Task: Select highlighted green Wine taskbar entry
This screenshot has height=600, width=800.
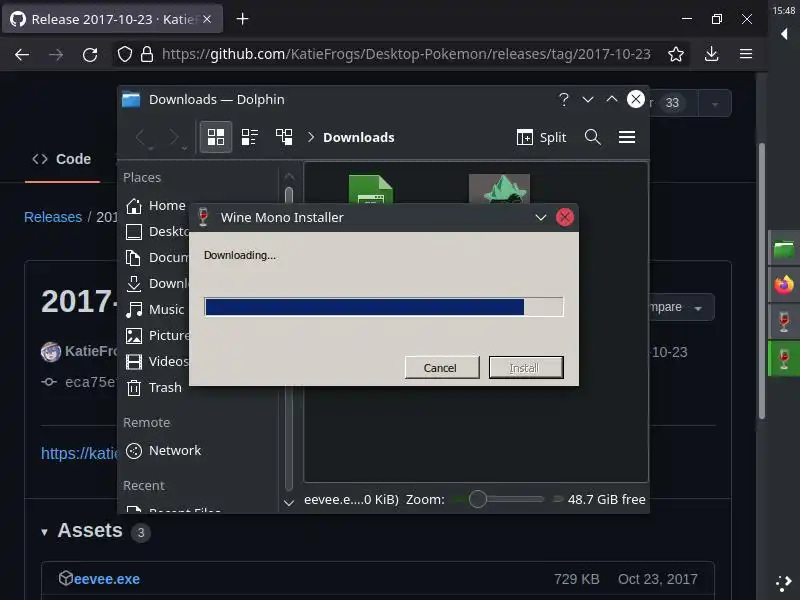Action: 784,359
